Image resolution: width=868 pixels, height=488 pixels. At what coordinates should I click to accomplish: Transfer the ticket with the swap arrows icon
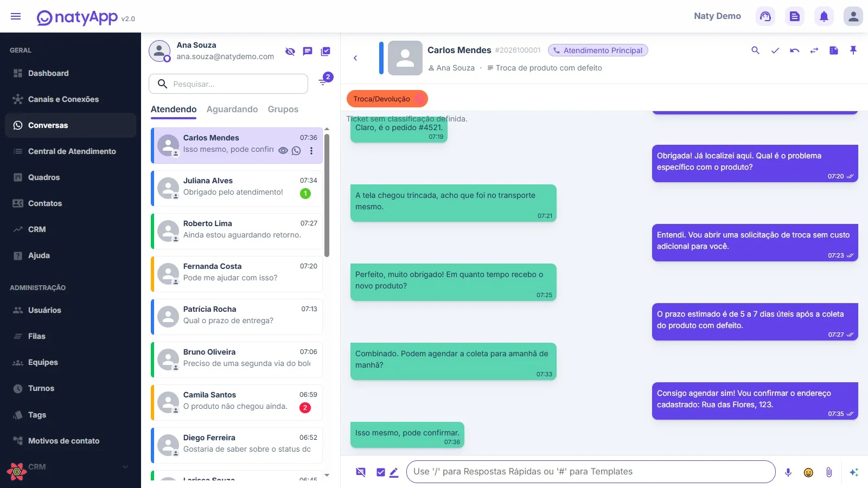814,50
